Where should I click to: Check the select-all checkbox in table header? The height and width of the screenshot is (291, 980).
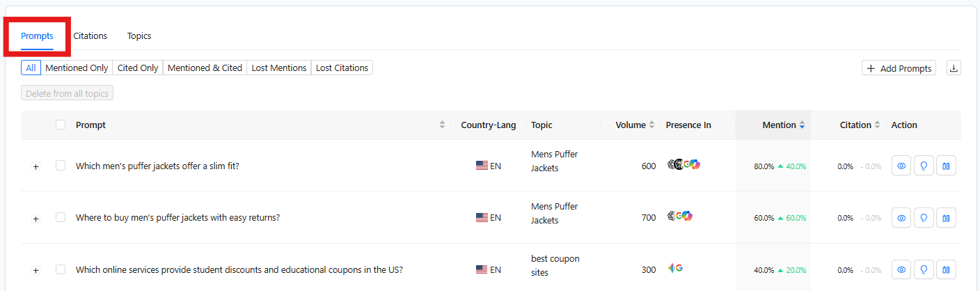tap(61, 125)
